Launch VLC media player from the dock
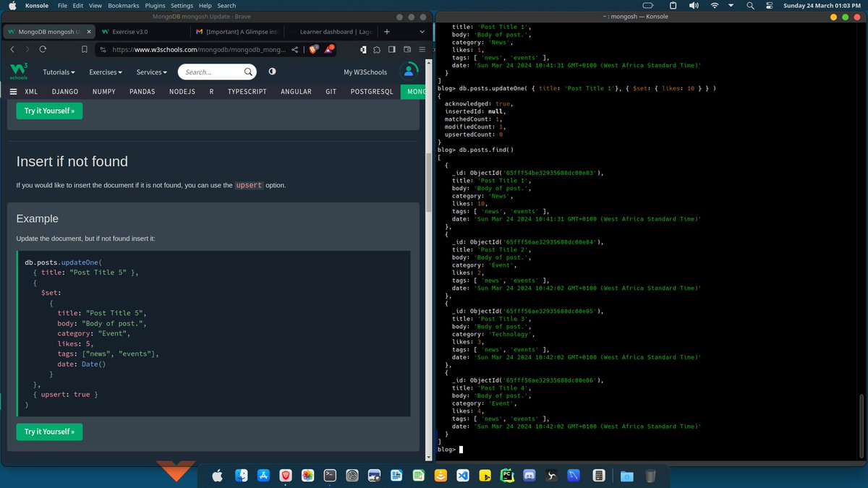The image size is (868, 488). [441, 475]
